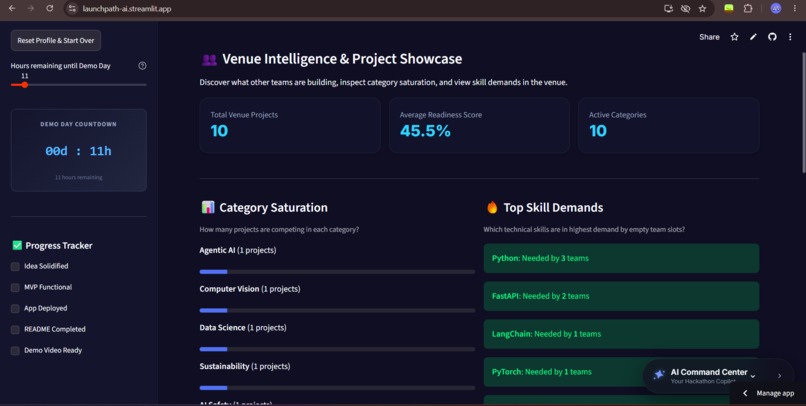Click the Hours remaining slider track
Viewport: 806px width, 406px height.
click(x=79, y=85)
